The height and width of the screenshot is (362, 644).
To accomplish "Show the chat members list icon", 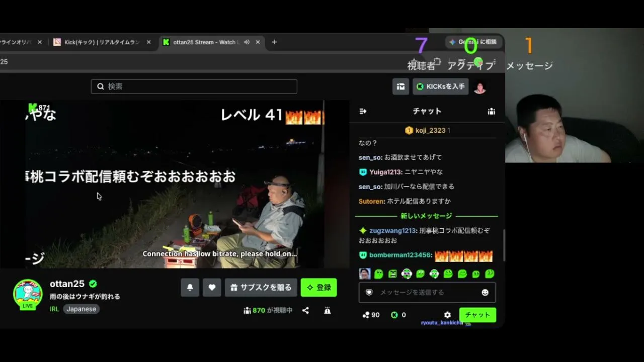I will (x=492, y=111).
